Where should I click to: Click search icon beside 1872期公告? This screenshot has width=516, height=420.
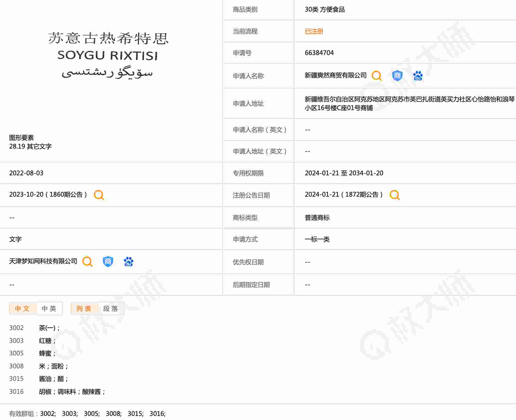tap(395, 195)
